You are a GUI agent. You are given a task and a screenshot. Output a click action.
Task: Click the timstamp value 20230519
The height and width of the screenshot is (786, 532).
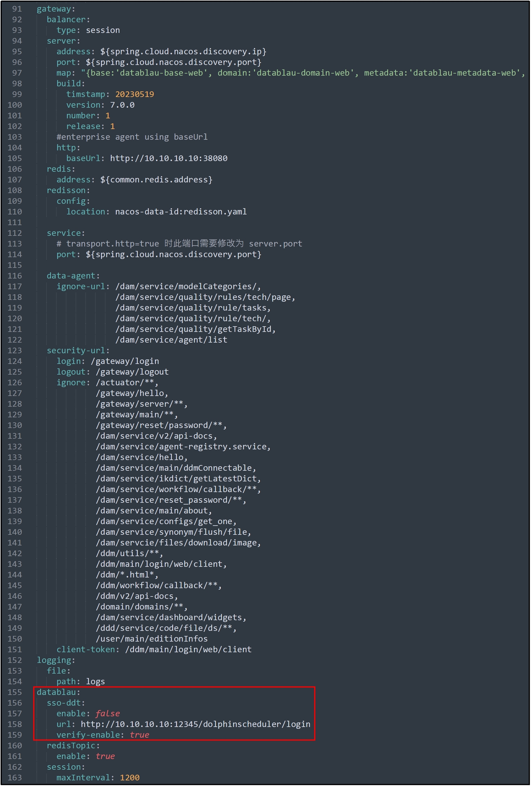click(135, 94)
